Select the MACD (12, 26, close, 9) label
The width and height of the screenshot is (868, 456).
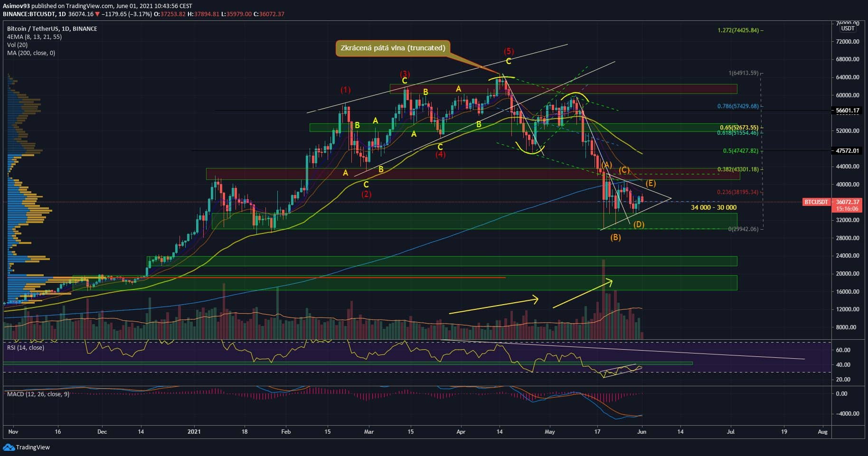[38, 394]
